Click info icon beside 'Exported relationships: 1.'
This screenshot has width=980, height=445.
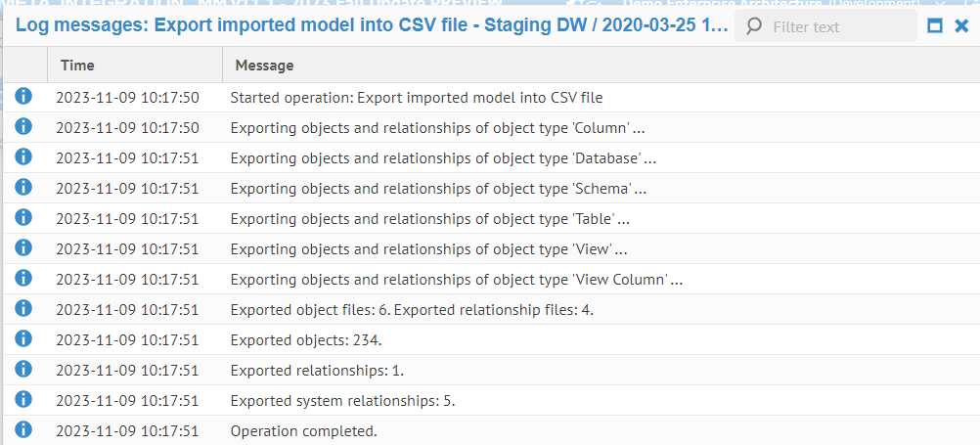[x=24, y=369]
